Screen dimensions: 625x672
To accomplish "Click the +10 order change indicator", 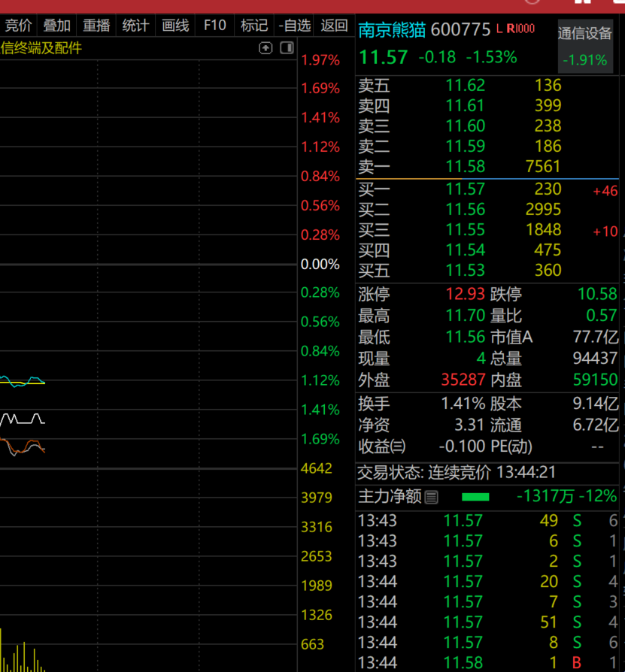I will [605, 232].
